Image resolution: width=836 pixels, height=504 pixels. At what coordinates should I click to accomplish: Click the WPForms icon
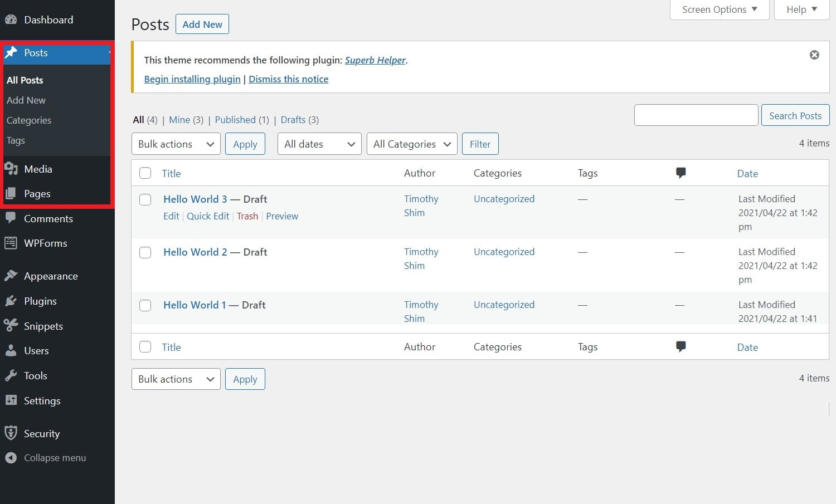(11, 243)
